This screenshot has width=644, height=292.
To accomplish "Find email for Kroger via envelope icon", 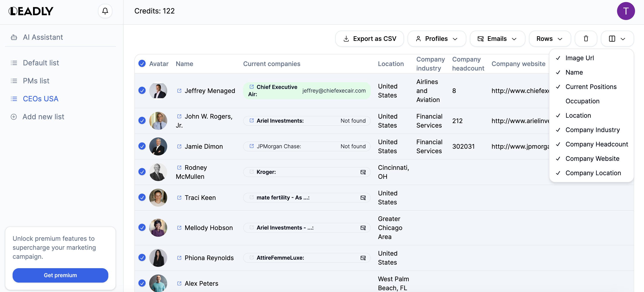I will tap(363, 172).
